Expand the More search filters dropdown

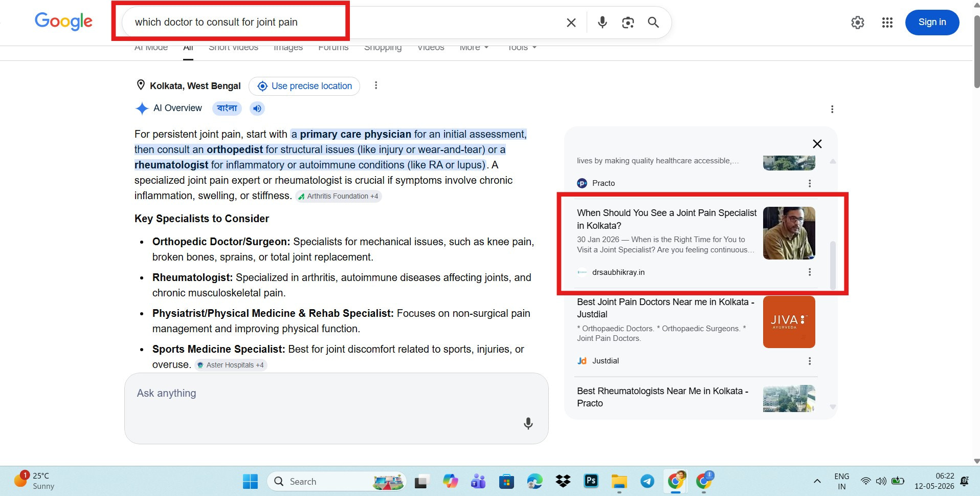point(474,48)
